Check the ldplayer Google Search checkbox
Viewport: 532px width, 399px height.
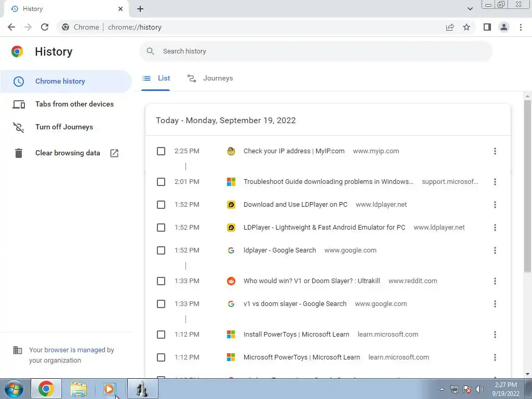[x=161, y=250]
